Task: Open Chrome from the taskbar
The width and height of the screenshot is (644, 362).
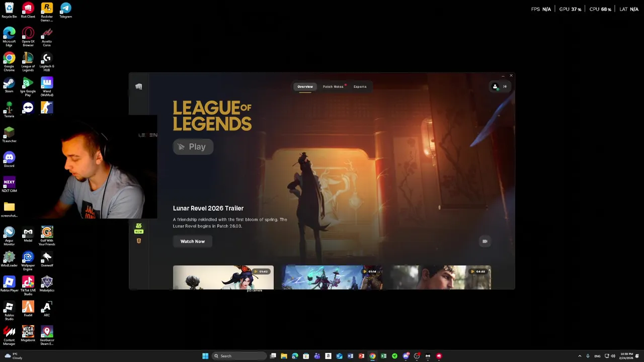Action: pos(372,356)
